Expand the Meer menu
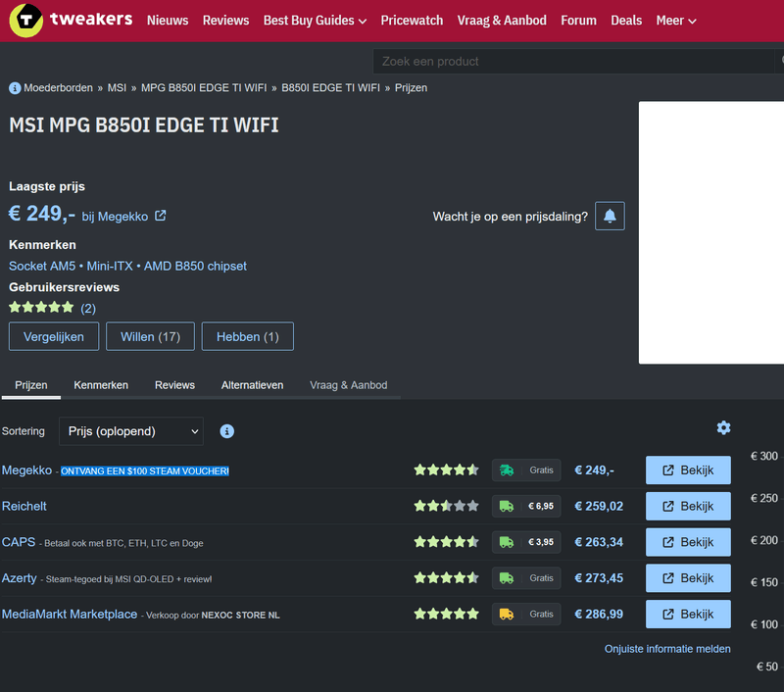The image size is (784, 692). [x=676, y=21]
